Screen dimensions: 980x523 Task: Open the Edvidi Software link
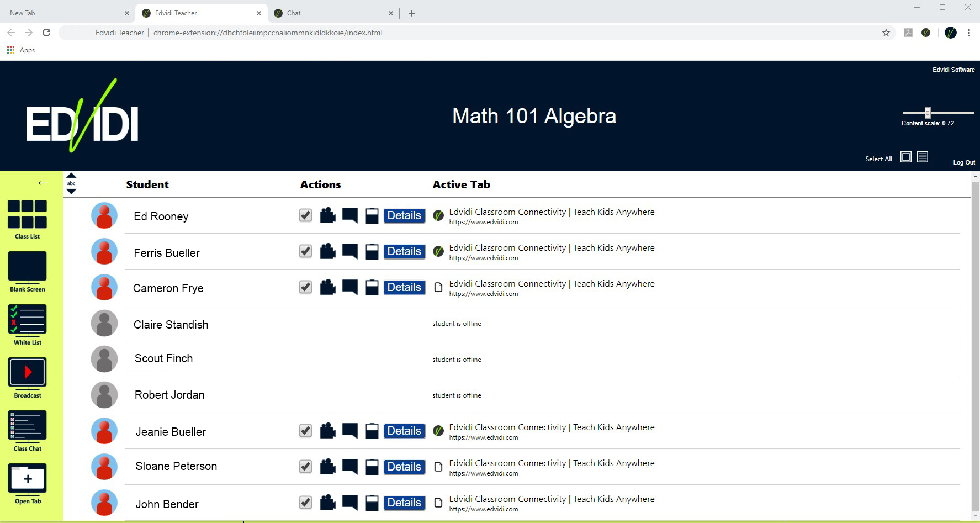[953, 70]
